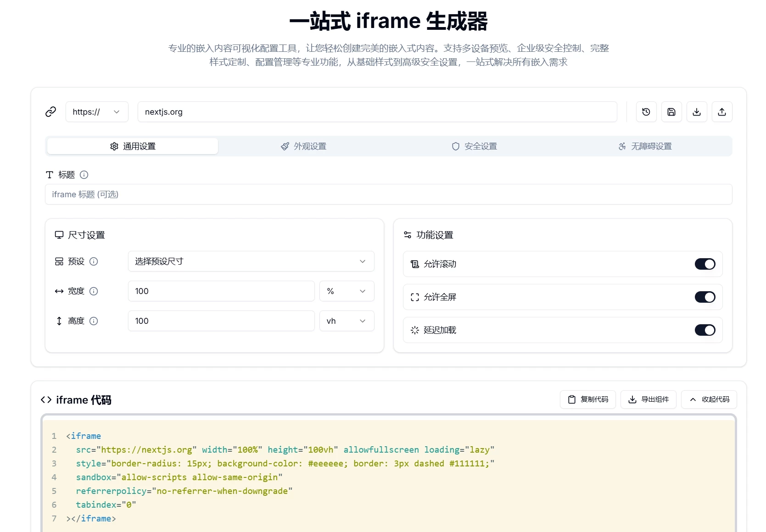Click the 复制代码 button
Image resolution: width=766 pixels, height=532 pixels.
587,399
